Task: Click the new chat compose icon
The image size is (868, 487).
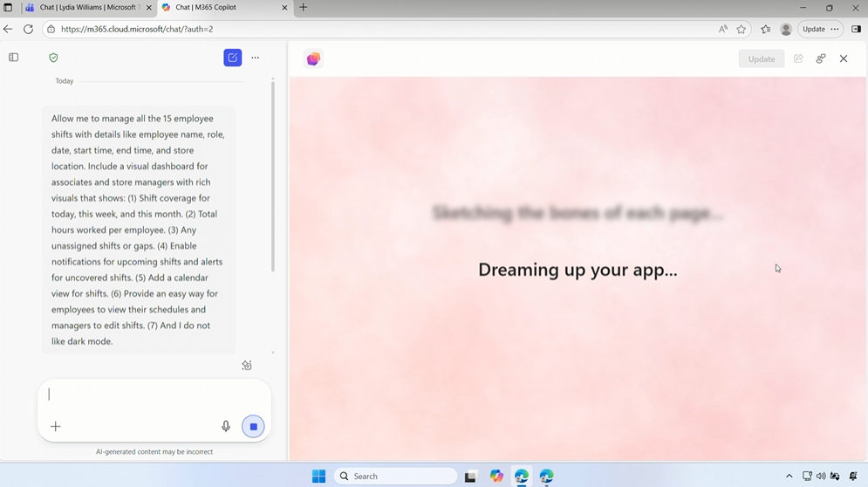Action: [x=232, y=58]
